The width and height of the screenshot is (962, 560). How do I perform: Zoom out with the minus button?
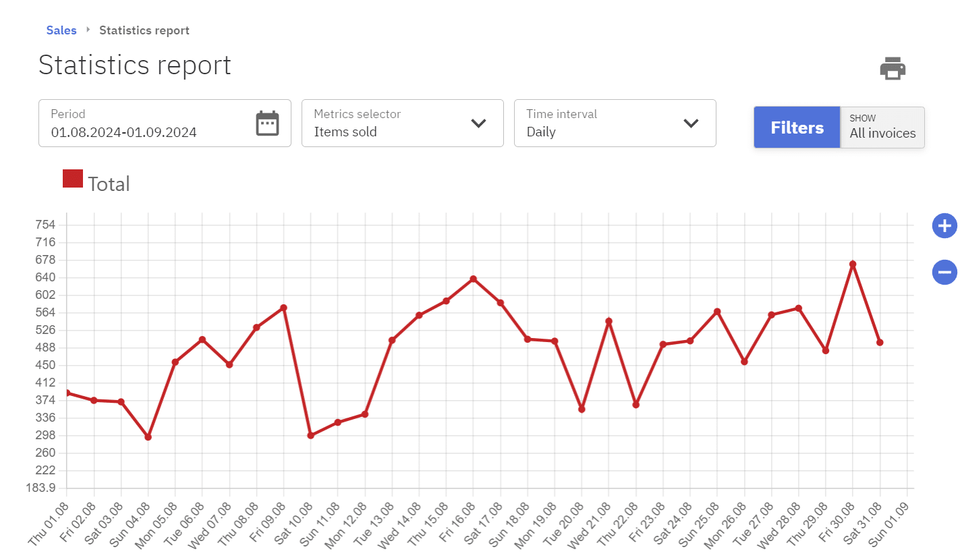(x=944, y=273)
